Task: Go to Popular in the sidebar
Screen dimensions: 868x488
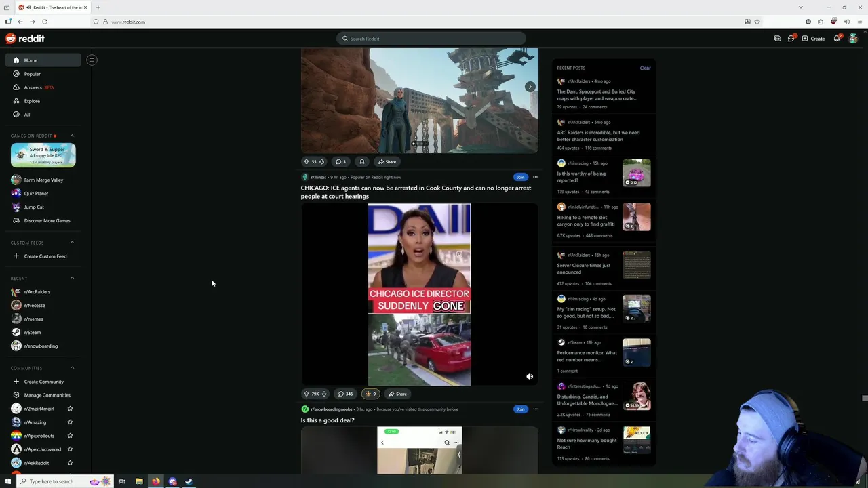Action: pyautogui.click(x=43, y=74)
